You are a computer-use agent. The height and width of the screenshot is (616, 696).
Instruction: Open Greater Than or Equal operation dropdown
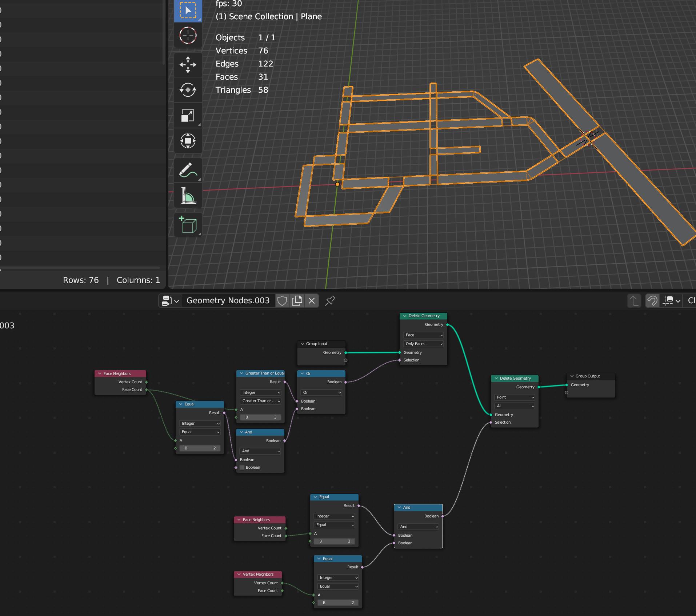click(261, 401)
